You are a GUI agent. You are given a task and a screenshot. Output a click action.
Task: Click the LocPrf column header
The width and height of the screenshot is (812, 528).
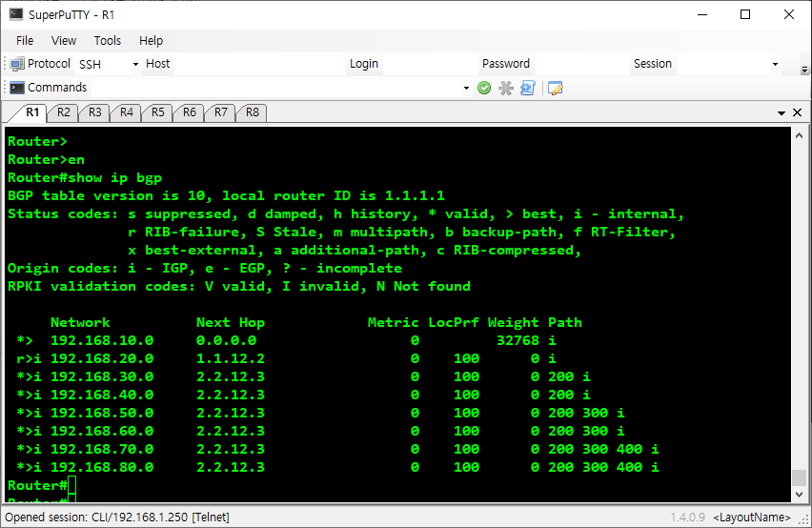coord(454,322)
